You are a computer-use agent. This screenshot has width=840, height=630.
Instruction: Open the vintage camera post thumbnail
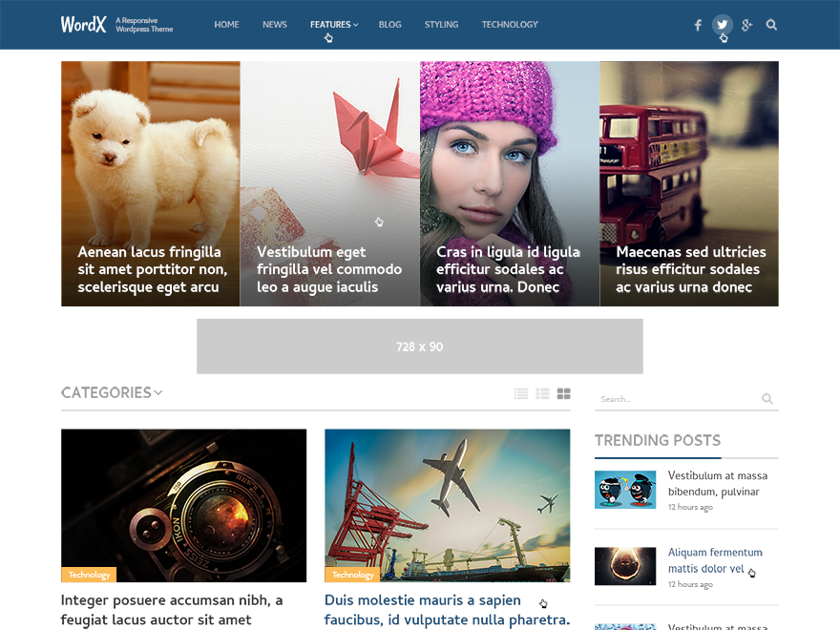(183, 506)
